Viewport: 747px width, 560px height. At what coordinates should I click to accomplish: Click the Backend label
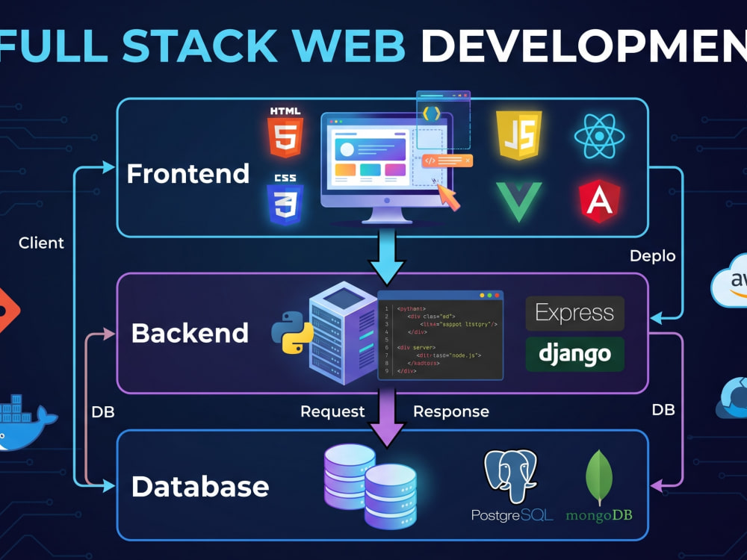tap(190, 333)
